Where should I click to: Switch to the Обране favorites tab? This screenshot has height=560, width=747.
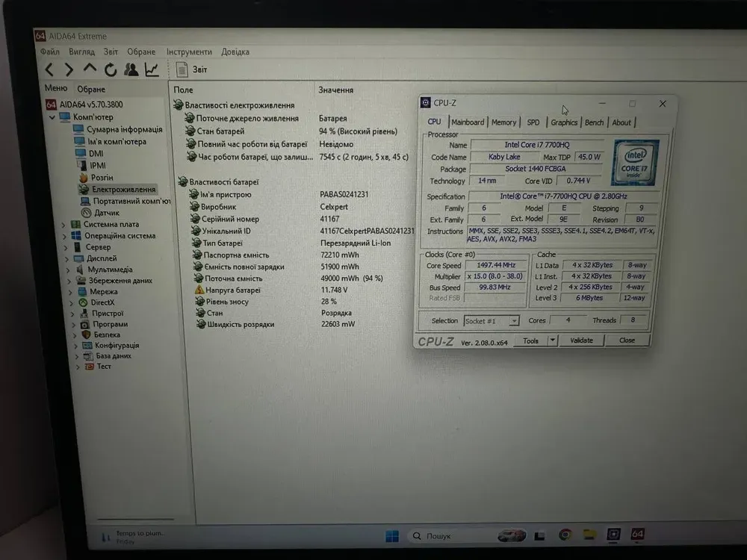coord(91,89)
